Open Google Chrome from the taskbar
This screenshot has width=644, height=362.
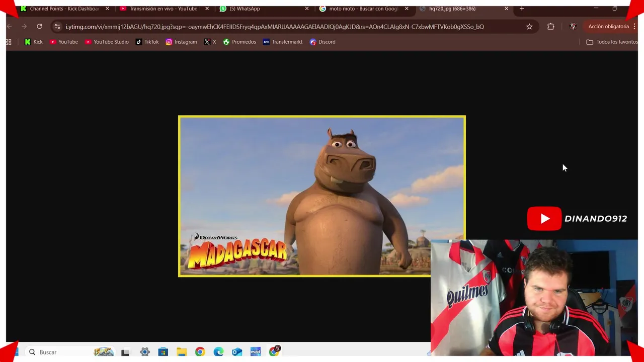pos(200,352)
